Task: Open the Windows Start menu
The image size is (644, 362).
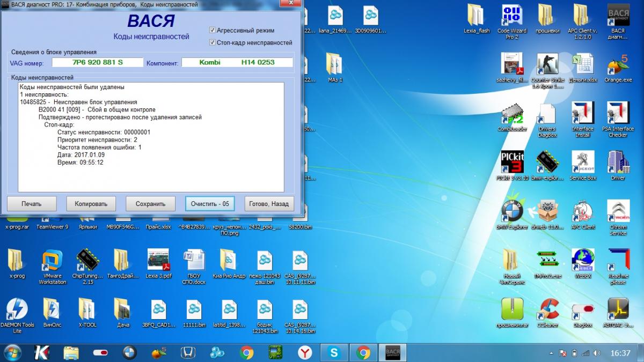Action: pyautogui.click(x=12, y=352)
